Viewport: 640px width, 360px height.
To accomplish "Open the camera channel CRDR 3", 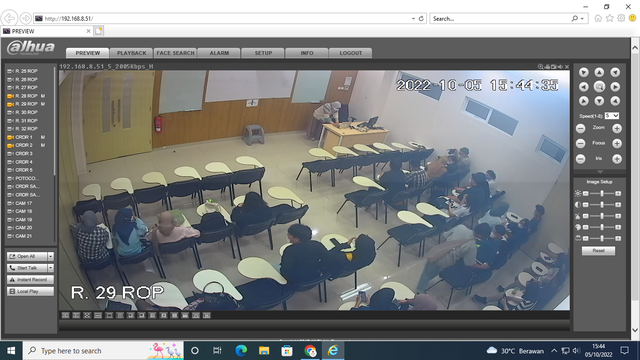I will tap(23, 153).
